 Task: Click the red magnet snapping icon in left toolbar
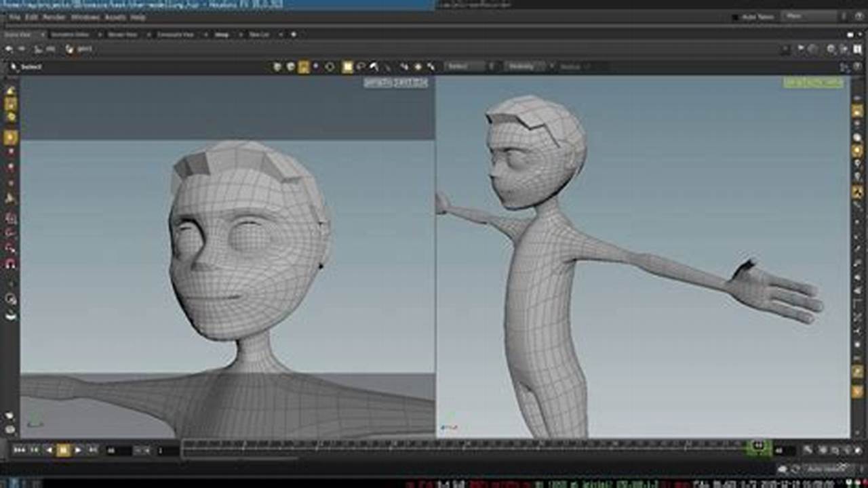[10, 264]
